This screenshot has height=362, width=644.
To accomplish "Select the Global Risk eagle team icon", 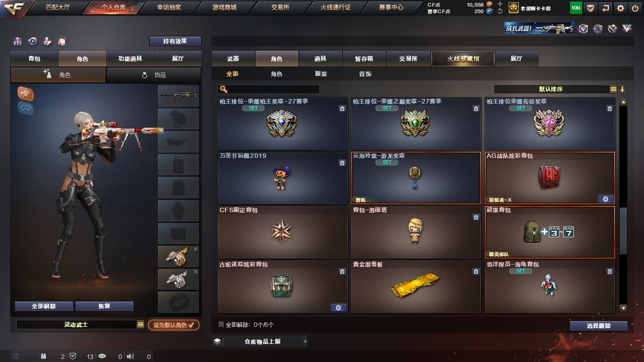I will pos(26,93).
